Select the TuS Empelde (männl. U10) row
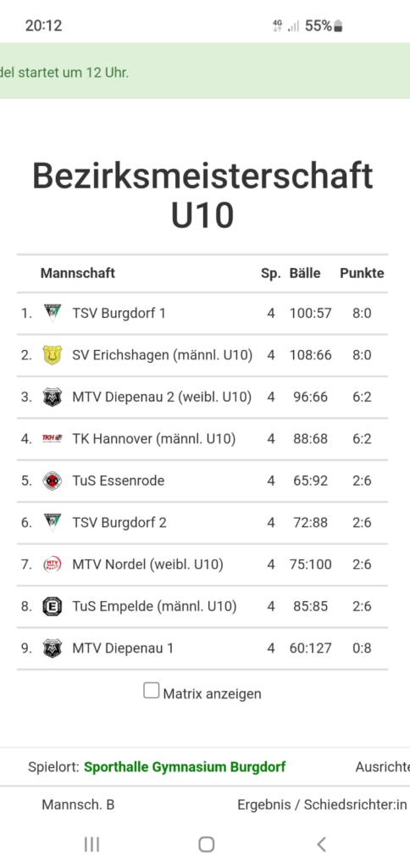The height and width of the screenshot is (868, 410). 202,607
